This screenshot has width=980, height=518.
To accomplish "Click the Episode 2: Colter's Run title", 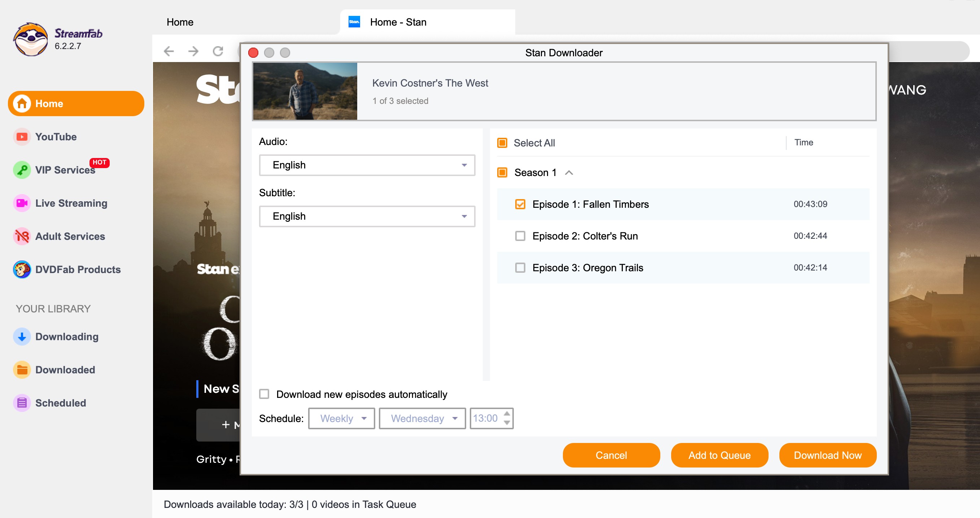I will click(x=585, y=236).
